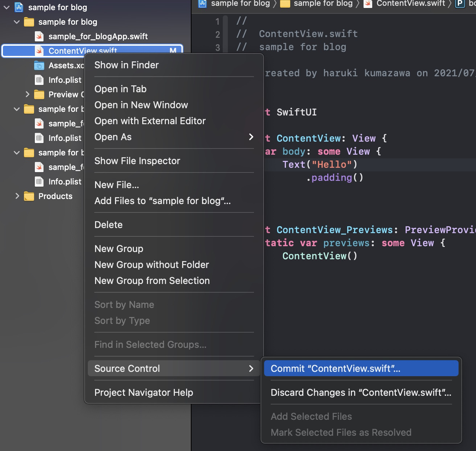
Task: Click the P playground icon in the jump bar
Action: click(x=460, y=4)
